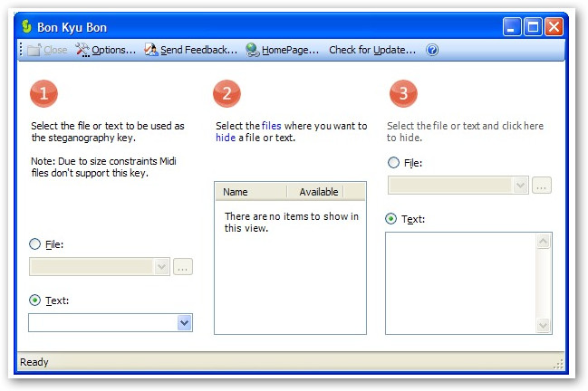588x391 pixels.
Task: Click the Ready status bar text
Action: [x=34, y=362]
